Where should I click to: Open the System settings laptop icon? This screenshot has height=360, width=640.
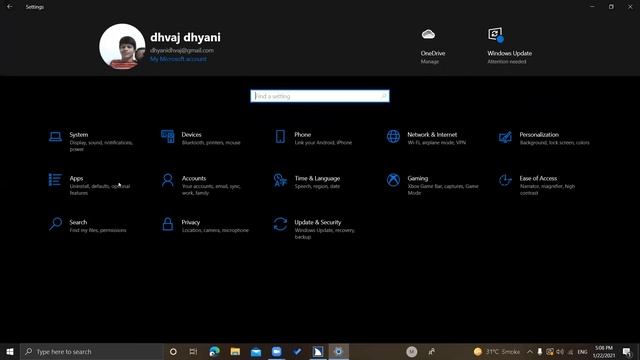coord(56,136)
